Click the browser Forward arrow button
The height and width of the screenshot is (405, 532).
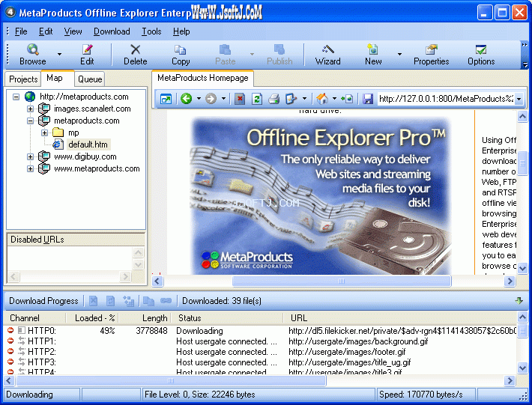click(211, 99)
